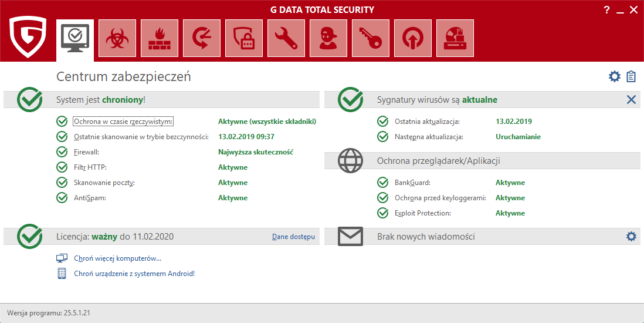Open the Filtr HTTP option
This screenshot has width=644, height=323.
(x=90, y=167)
